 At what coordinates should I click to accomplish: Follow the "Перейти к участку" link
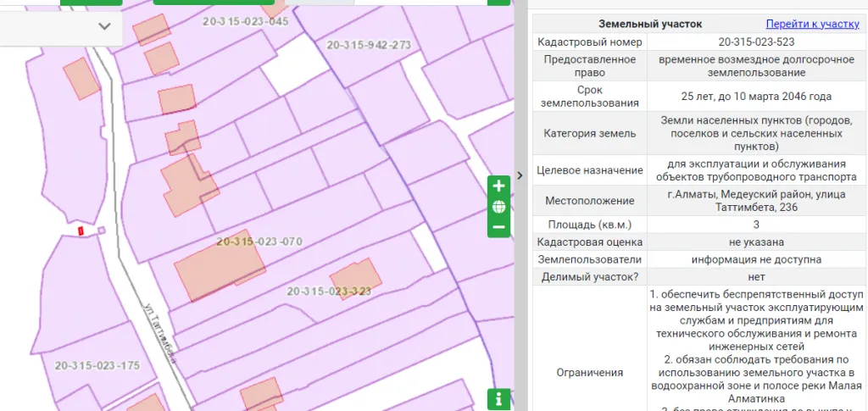pyautogui.click(x=812, y=24)
